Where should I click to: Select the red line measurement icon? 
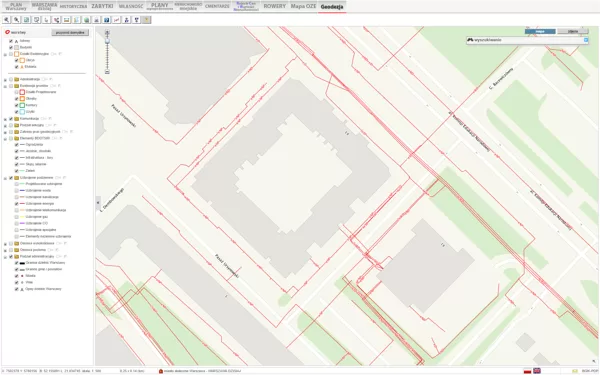click(x=116, y=20)
